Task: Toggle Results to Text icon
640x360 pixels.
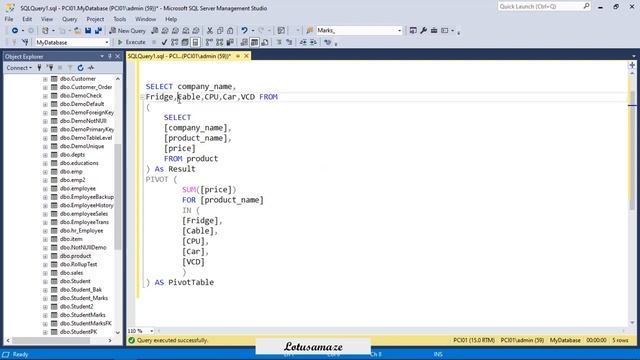Action: tap(244, 42)
